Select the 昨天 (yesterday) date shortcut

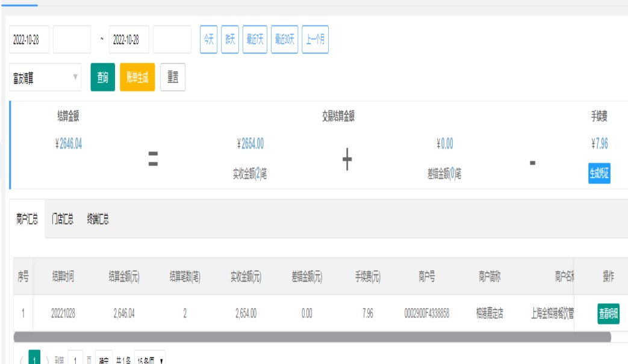230,40
